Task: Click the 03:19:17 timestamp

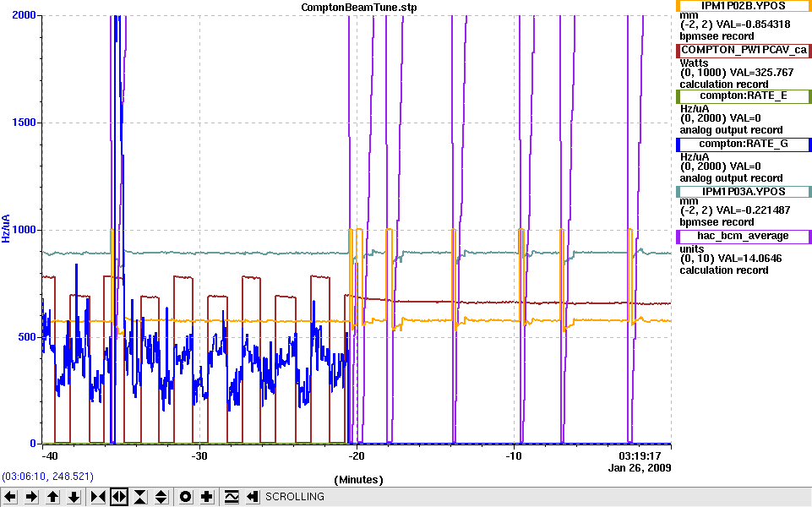Action: pyautogui.click(x=640, y=456)
